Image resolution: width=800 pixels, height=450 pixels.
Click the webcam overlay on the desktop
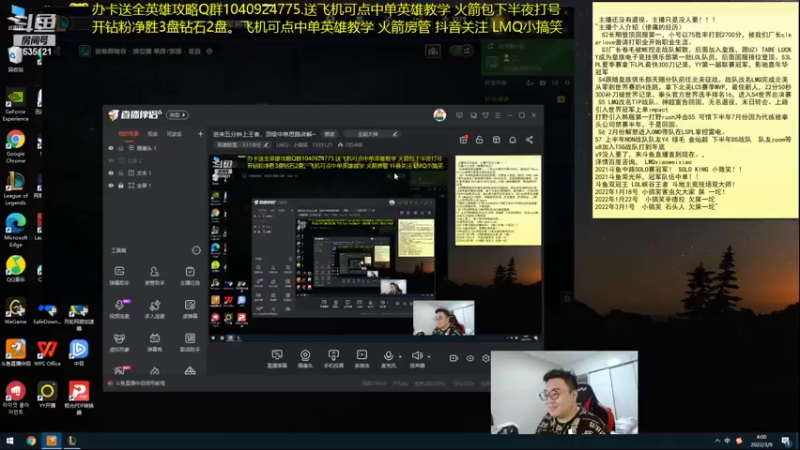click(564, 392)
